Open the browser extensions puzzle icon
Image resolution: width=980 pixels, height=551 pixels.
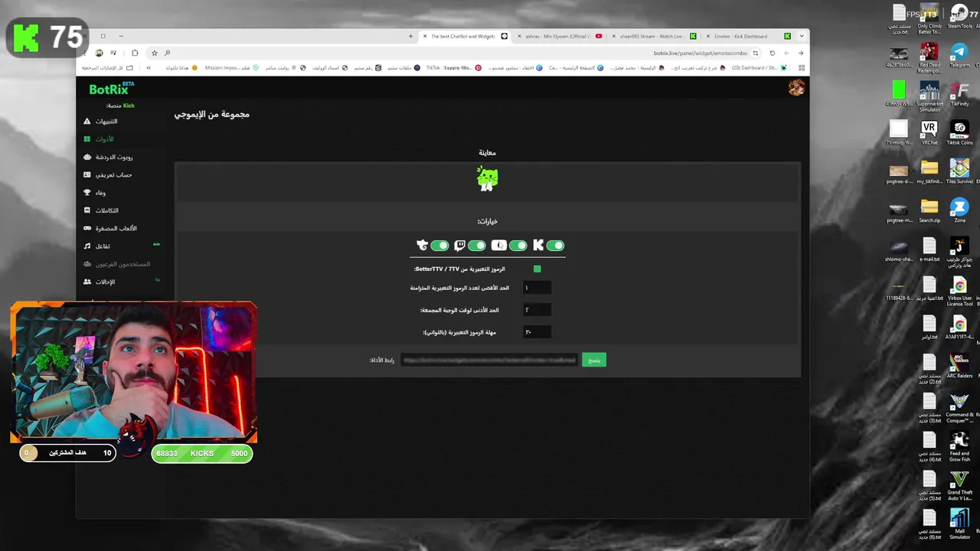pos(135,53)
